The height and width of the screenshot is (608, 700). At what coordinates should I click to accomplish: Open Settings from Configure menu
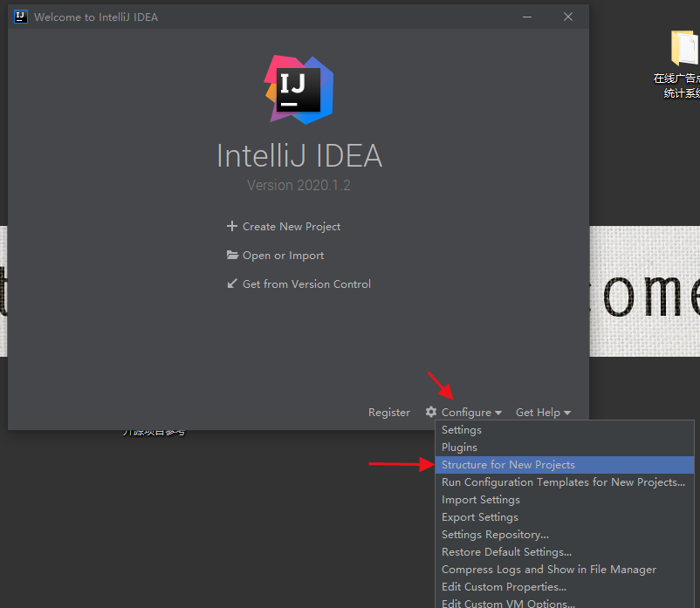565,430
